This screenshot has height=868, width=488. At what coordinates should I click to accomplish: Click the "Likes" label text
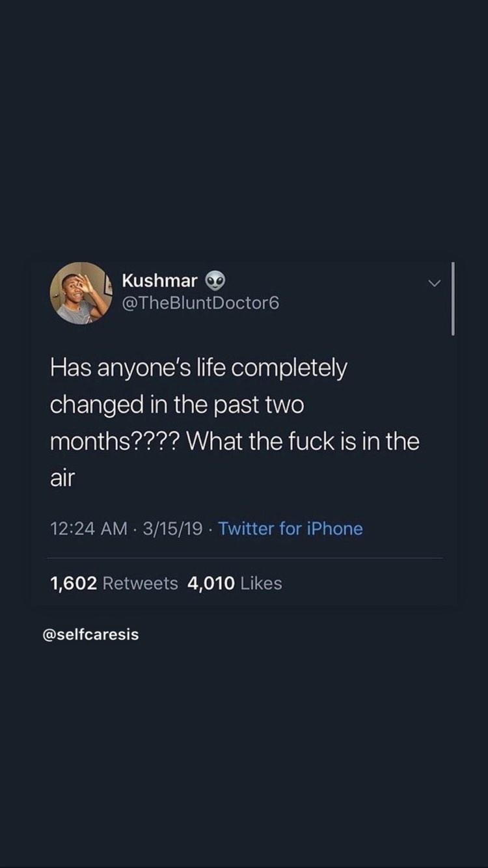(x=261, y=583)
